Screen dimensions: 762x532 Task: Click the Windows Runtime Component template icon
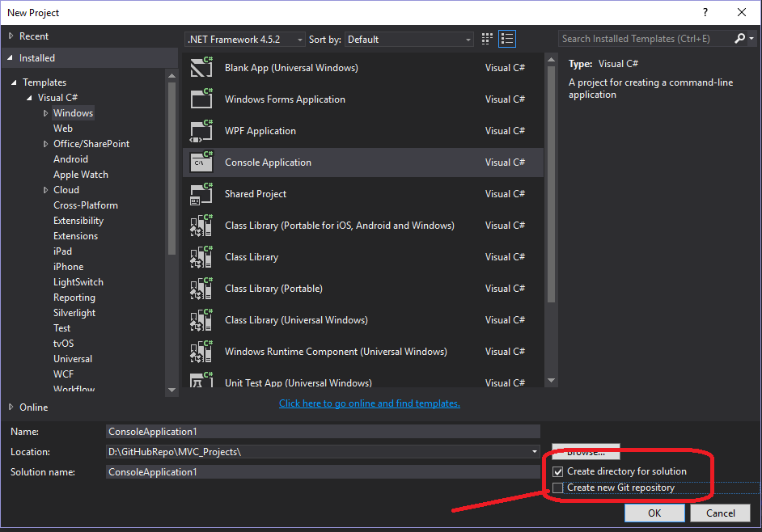click(x=201, y=352)
